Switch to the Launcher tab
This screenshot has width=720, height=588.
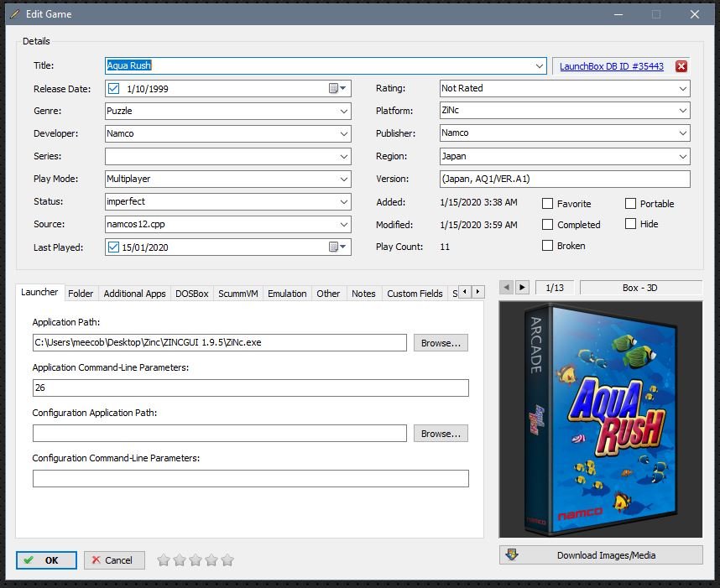tap(39, 292)
